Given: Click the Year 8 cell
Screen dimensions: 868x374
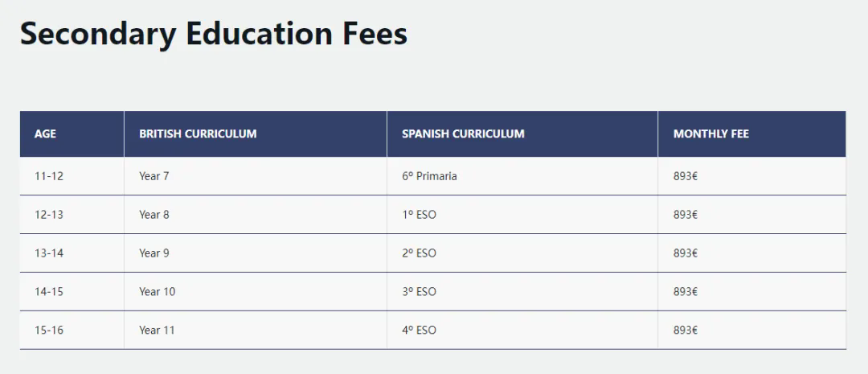Looking at the screenshot, I should point(256,215).
